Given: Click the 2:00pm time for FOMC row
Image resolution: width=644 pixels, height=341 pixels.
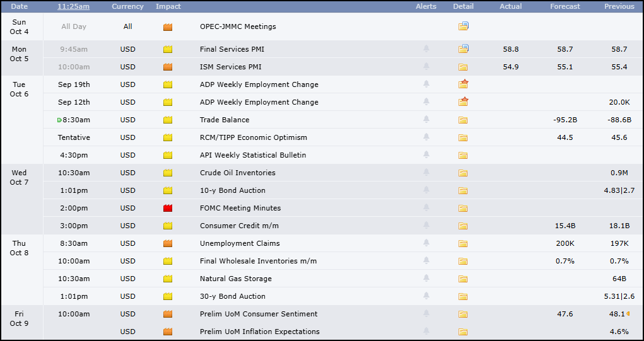Looking at the screenshot, I should click(74, 208).
